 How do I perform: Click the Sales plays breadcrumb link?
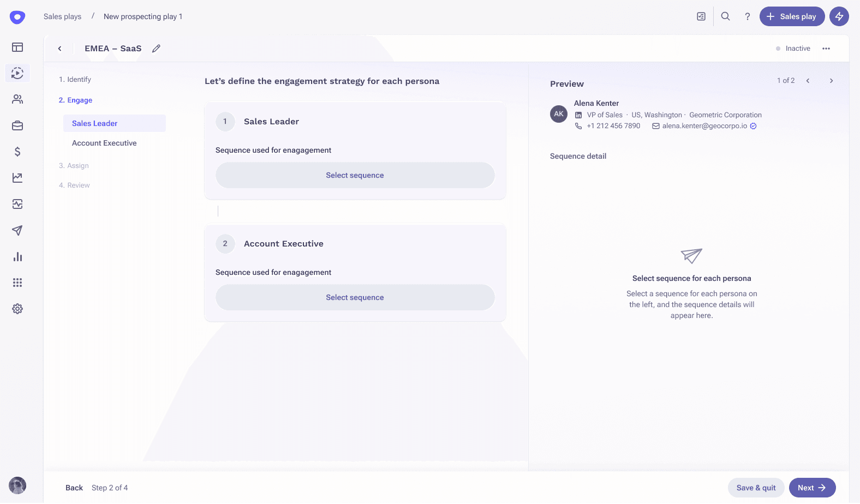coord(62,16)
